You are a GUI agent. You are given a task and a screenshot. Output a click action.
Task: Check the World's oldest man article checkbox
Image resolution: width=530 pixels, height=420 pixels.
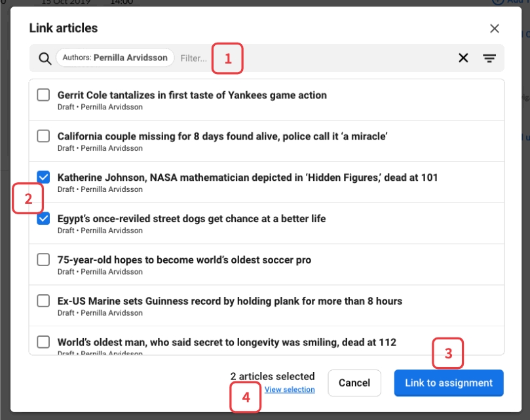coord(43,342)
